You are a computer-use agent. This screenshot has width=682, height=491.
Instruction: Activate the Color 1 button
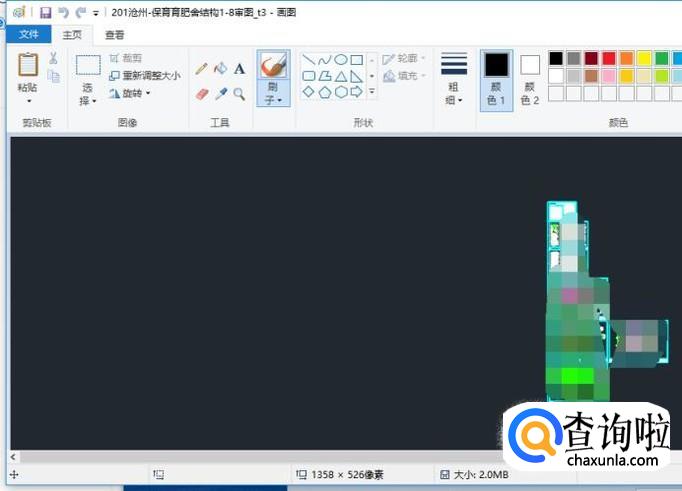point(496,80)
